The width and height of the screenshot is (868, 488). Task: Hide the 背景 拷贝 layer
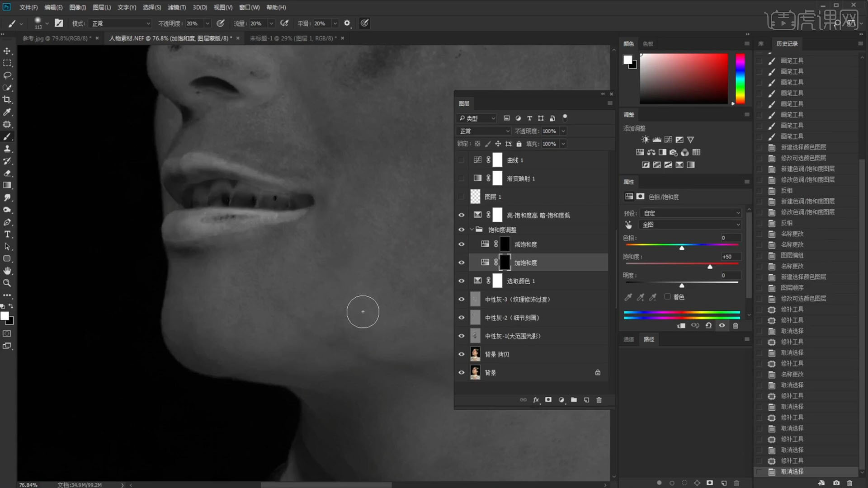coord(461,354)
